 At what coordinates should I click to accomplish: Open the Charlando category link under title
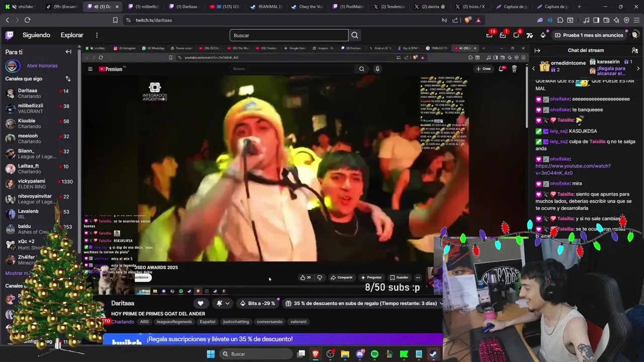point(123,322)
